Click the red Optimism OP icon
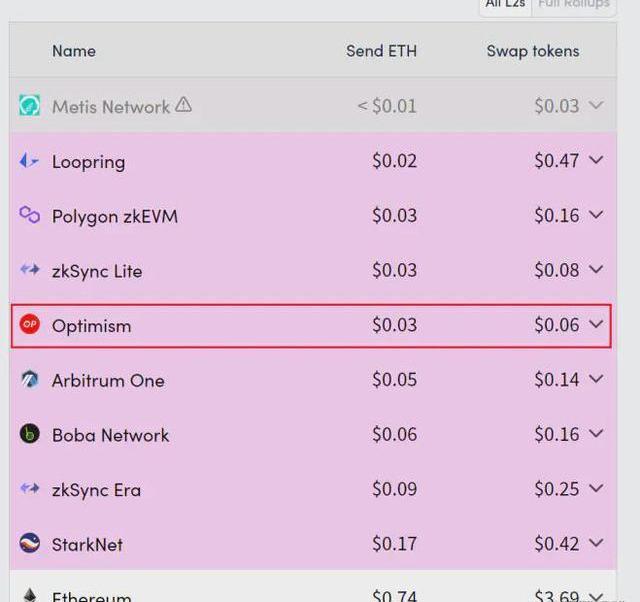 pos(29,324)
